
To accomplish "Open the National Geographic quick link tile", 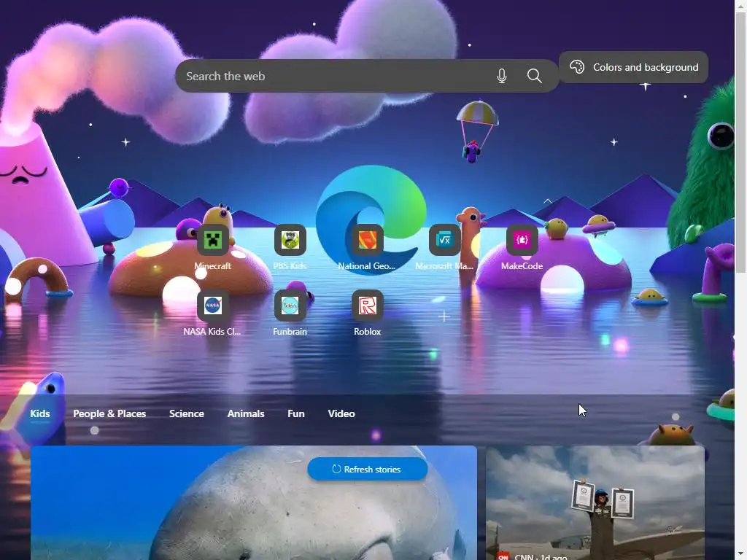I will point(367,240).
